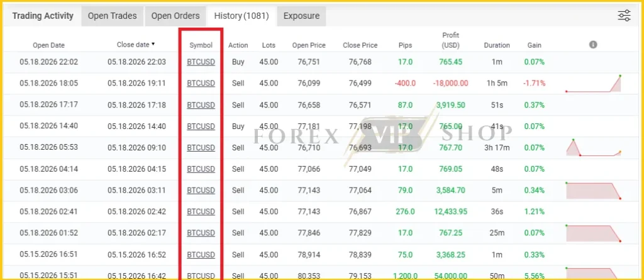Viewport: 644px width, 280px height.
Task: Open BTCUSD link in 02:41 trade row
Action: (x=201, y=212)
